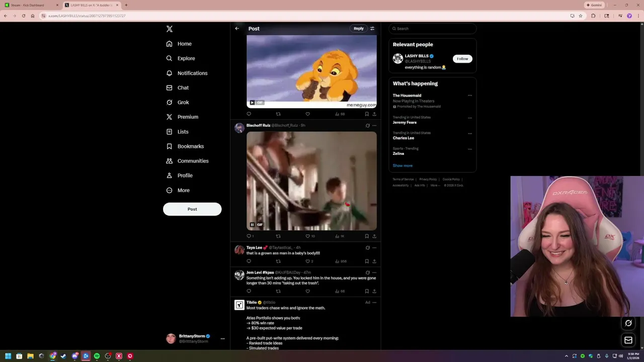Open Bookmarks in the sidebar
The image size is (644, 362).
coord(185,146)
